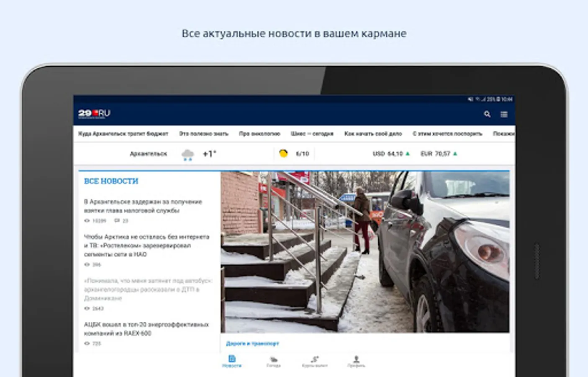The image size is (588, 377).
Task: Open the Ростелеком Arctic internet story
Action: point(146,245)
